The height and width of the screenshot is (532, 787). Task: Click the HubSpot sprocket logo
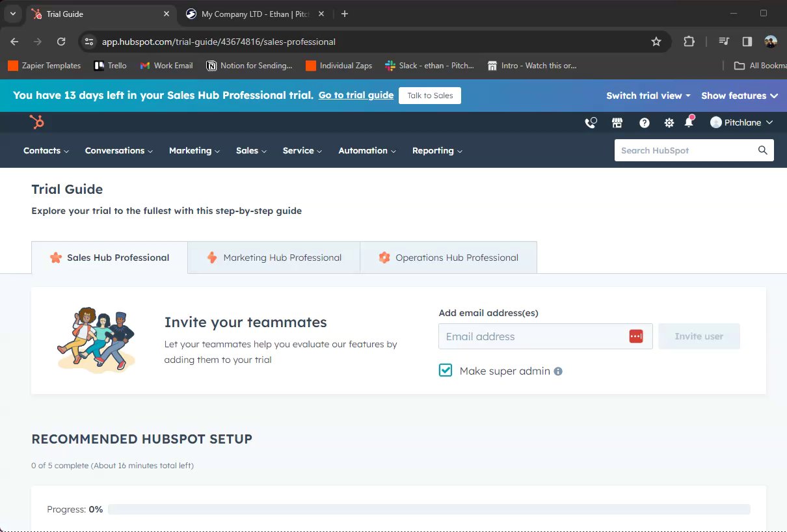pyautogui.click(x=37, y=122)
